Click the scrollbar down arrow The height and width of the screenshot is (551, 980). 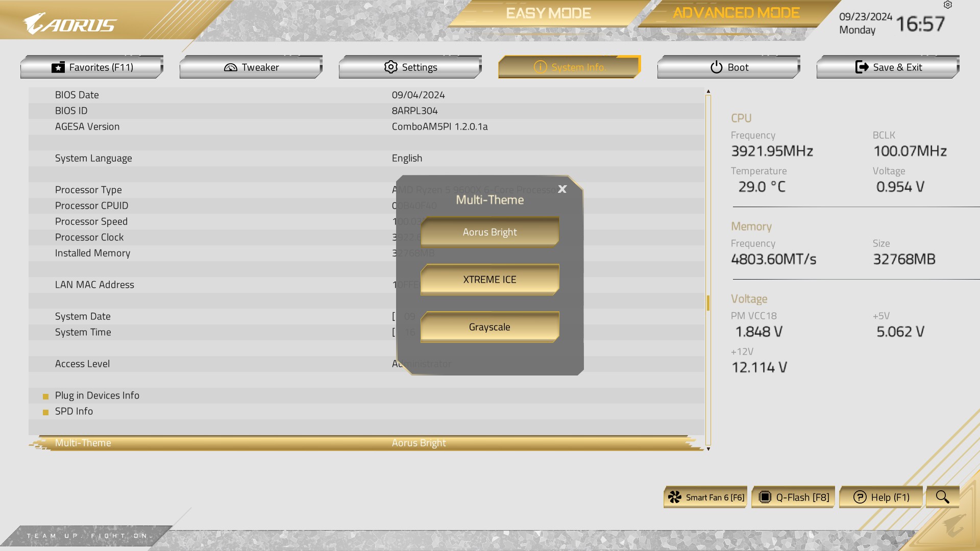click(708, 449)
